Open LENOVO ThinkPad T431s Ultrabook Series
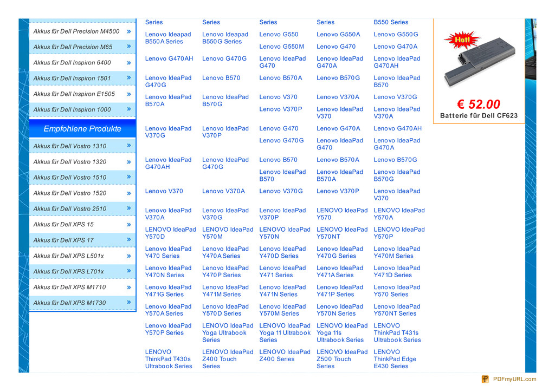 (397, 332)
